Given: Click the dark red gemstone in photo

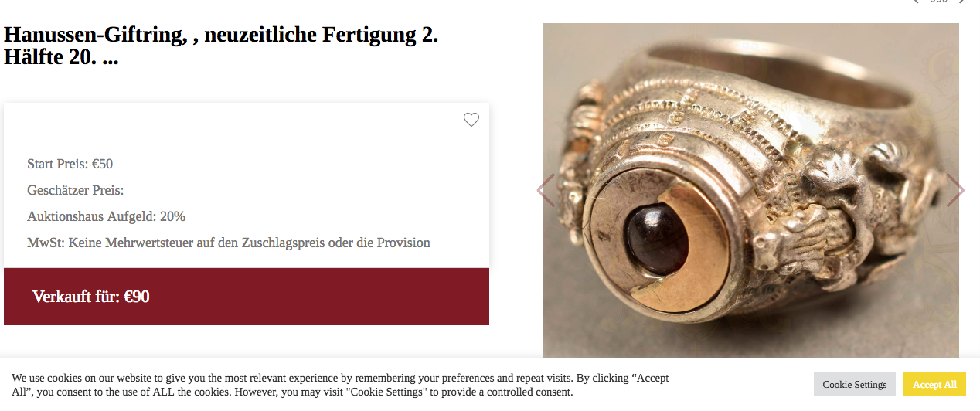Looking at the screenshot, I should 657,240.
